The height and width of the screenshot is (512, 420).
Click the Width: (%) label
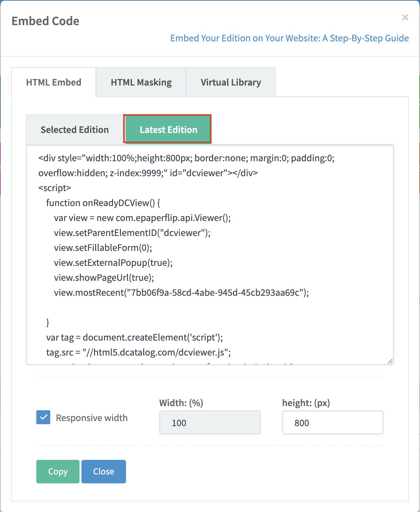pyautogui.click(x=181, y=403)
